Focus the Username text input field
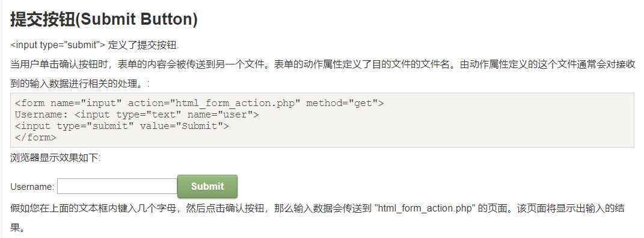The height and width of the screenshot is (238, 644). coord(117,186)
